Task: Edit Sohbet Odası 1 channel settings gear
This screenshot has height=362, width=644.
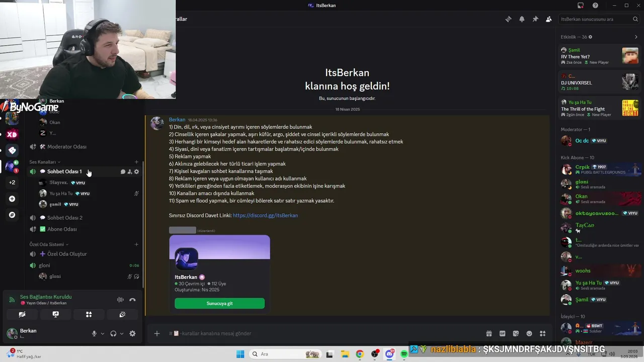Action: coord(136,171)
